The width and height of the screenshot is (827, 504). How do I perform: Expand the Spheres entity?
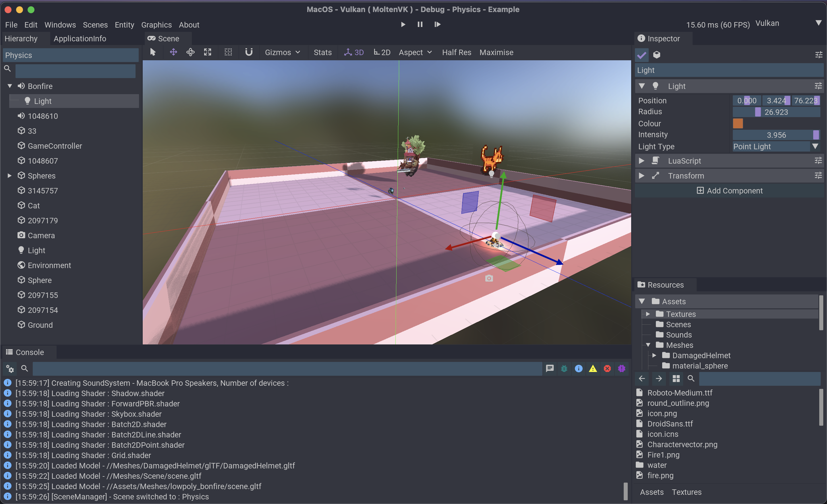[x=10, y=175]
